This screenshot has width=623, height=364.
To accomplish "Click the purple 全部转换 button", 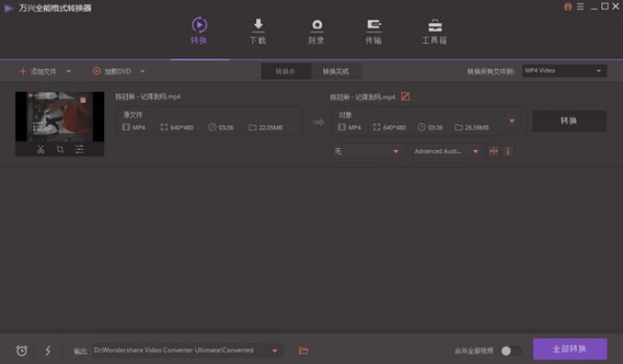I will click(569, 349).
